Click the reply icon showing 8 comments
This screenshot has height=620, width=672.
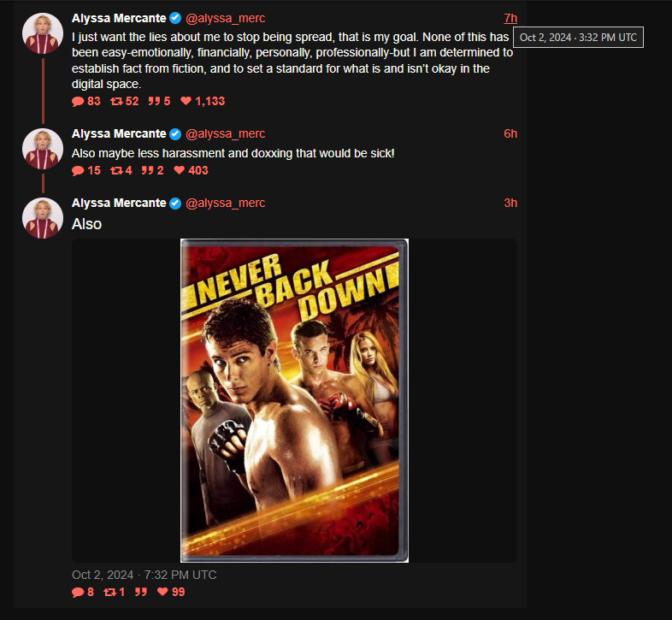click(x=78, y=593)
